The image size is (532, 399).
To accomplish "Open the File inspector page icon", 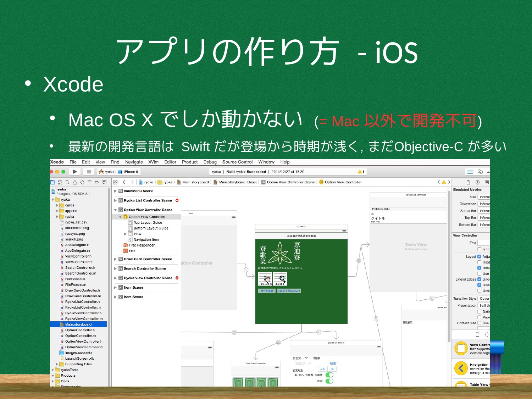I will 468,182.
